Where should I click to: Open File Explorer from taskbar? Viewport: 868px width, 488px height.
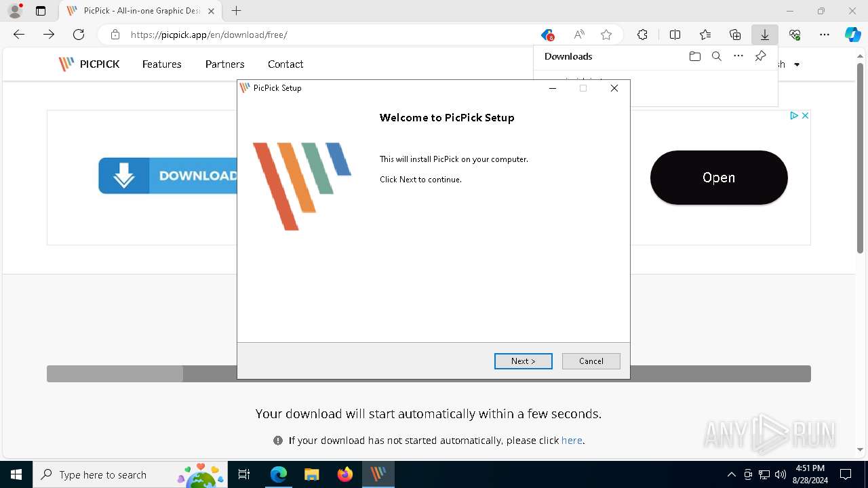tap(311, 474)
